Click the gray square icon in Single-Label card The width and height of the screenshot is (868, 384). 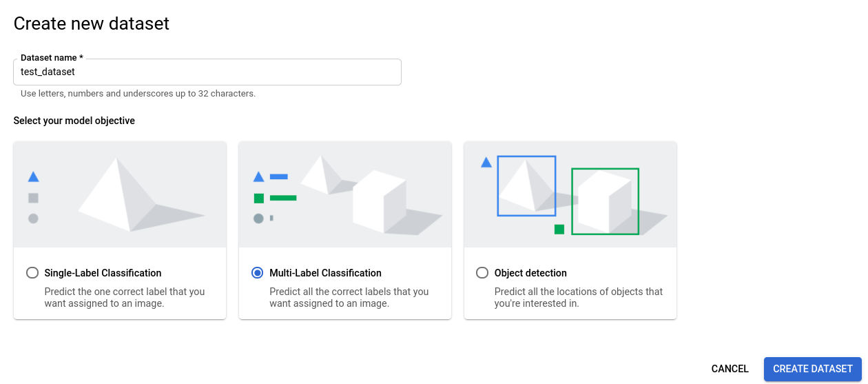coord(33,198)
